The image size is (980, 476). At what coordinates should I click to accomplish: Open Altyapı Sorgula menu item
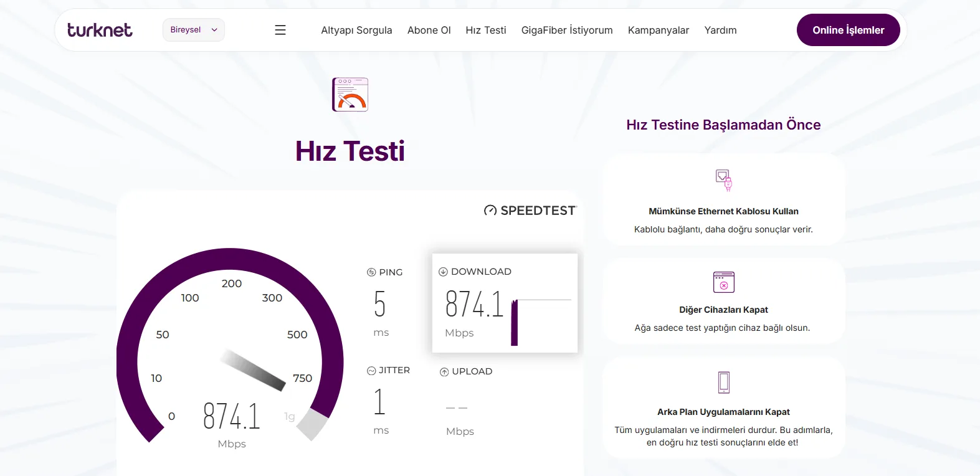(356, 30)
